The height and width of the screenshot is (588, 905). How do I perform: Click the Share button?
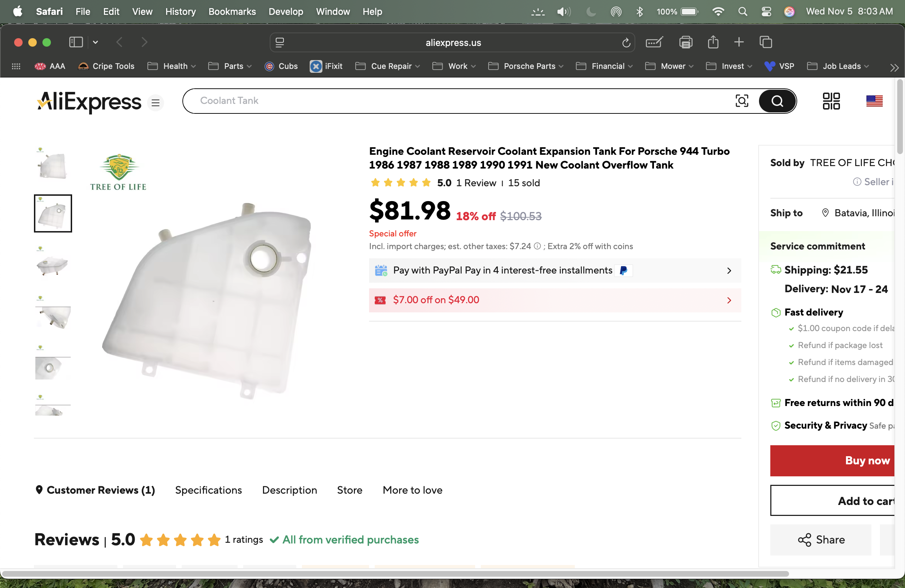(821, 540)
